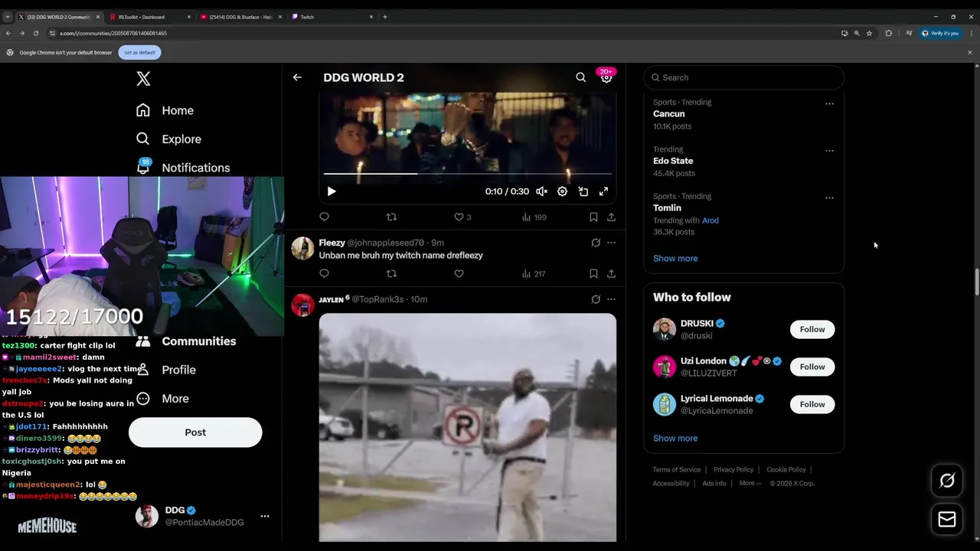Image resolution: width=980 pixels, height=551 pixels.
Task: Expand video to fullscreen
Action: click(603, 191)
